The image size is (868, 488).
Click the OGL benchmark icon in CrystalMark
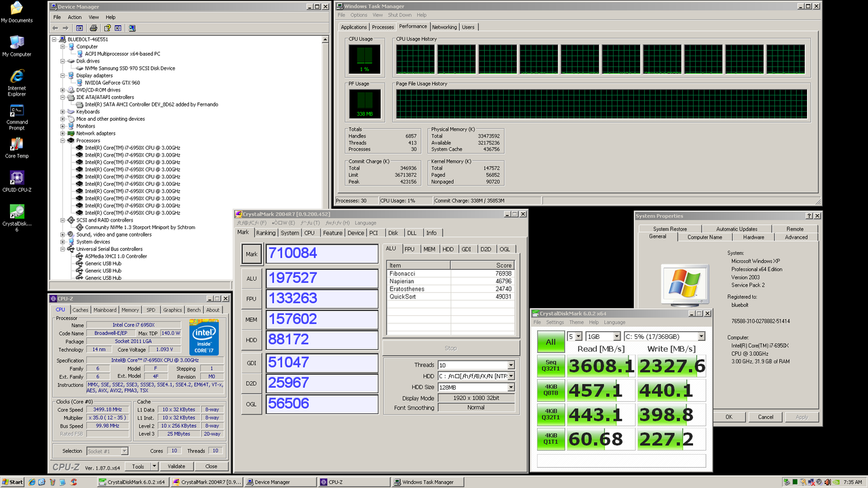tap(251, 403)
